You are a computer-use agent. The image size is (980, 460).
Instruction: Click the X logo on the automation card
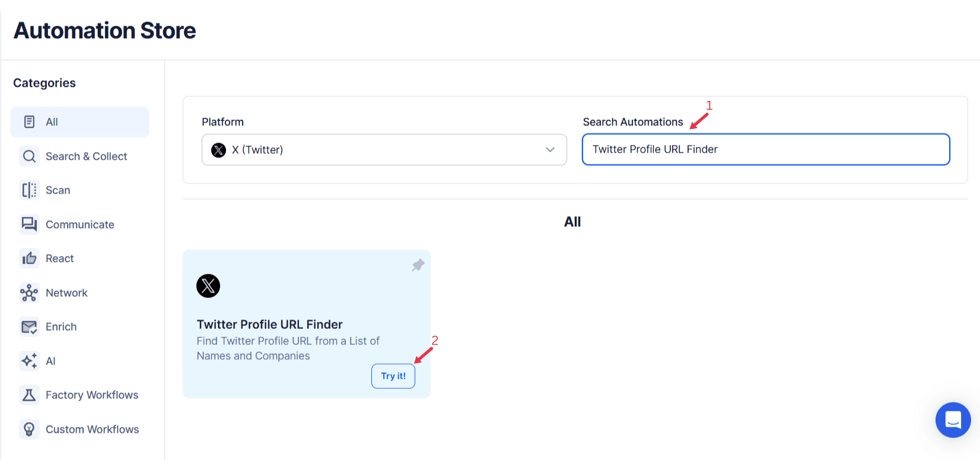point(208,285)
